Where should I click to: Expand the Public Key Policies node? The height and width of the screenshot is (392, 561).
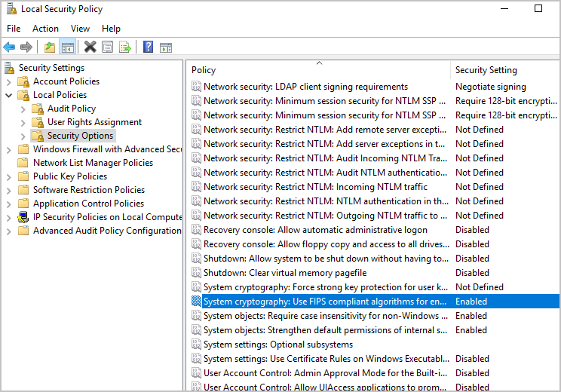(9, 176)
